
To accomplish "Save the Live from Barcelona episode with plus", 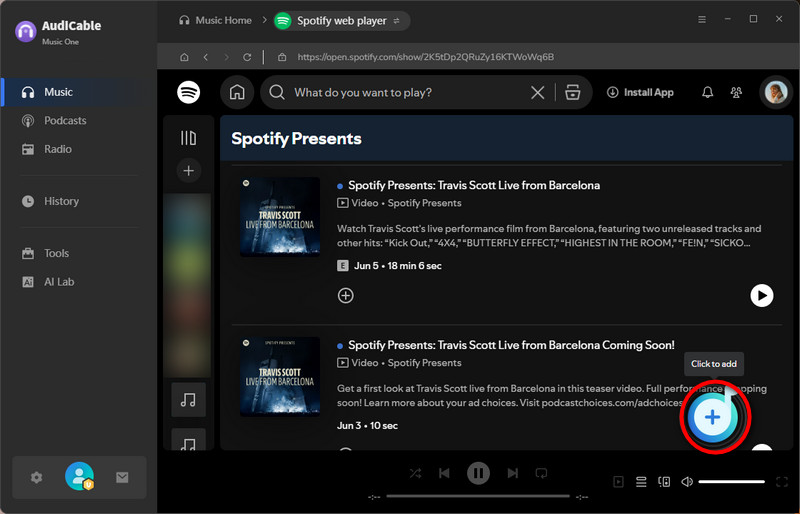I will pos(346,296).
